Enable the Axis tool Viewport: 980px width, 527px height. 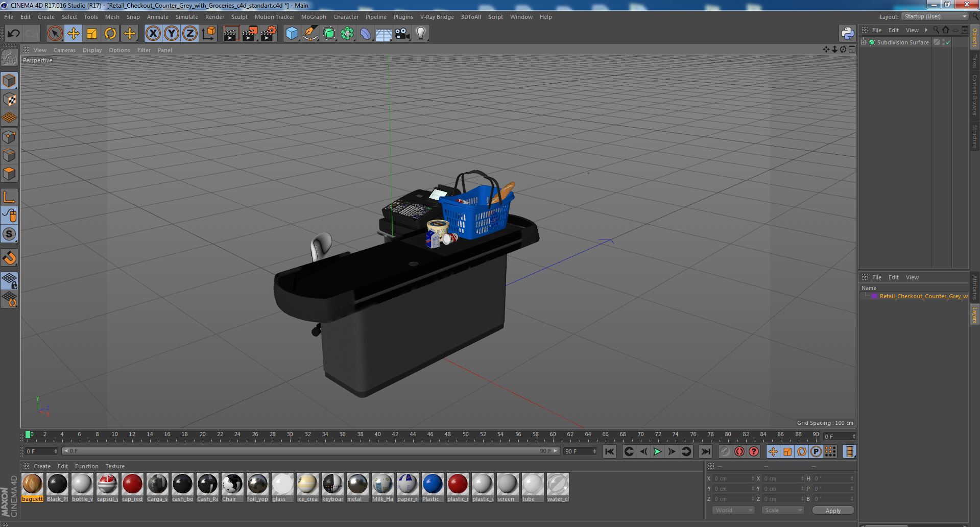(9, 197)
